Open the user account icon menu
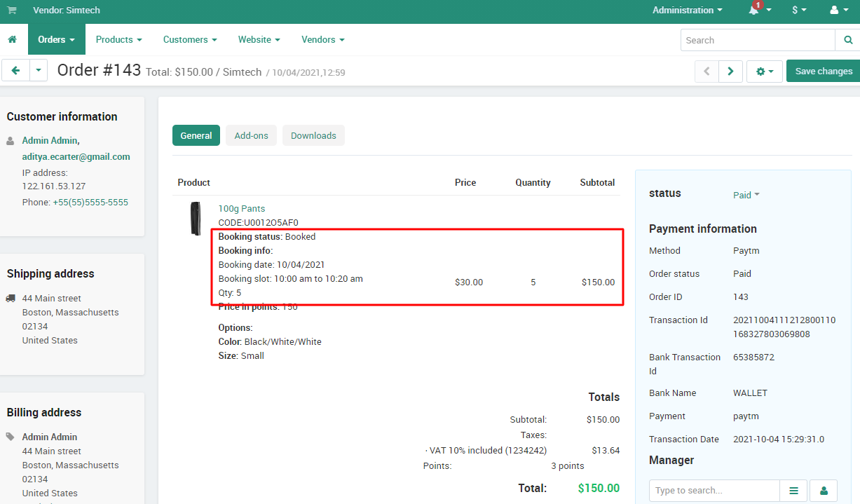This screenshot has height=504, width=860. [x=838, y=10]
